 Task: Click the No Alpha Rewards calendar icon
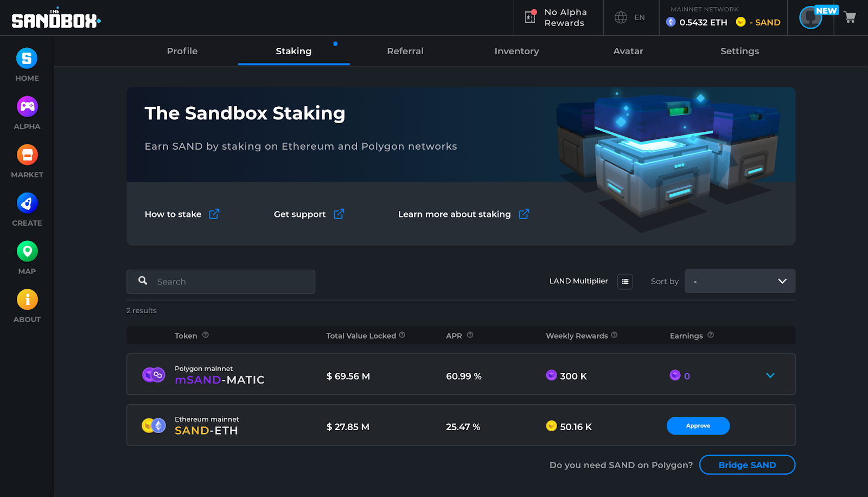click(531, 17)
